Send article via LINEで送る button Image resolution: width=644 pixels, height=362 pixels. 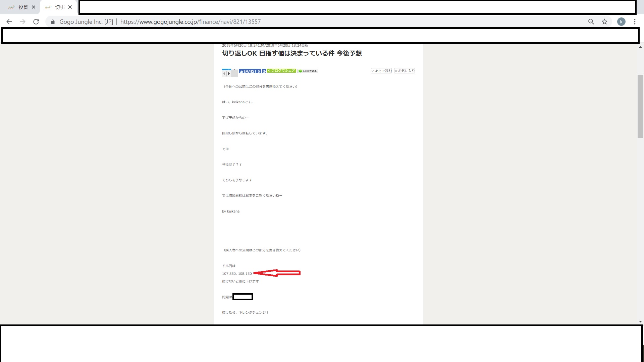point(308,71)
